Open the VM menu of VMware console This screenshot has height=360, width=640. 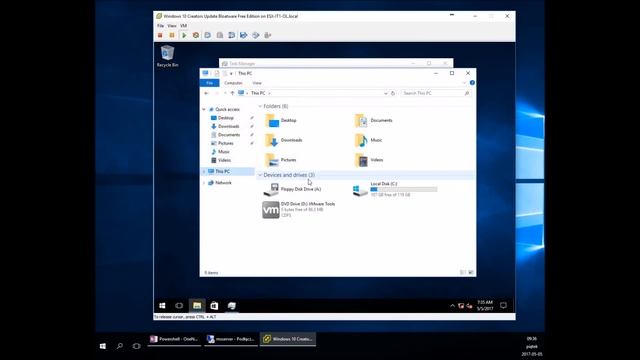click(183, 26)
